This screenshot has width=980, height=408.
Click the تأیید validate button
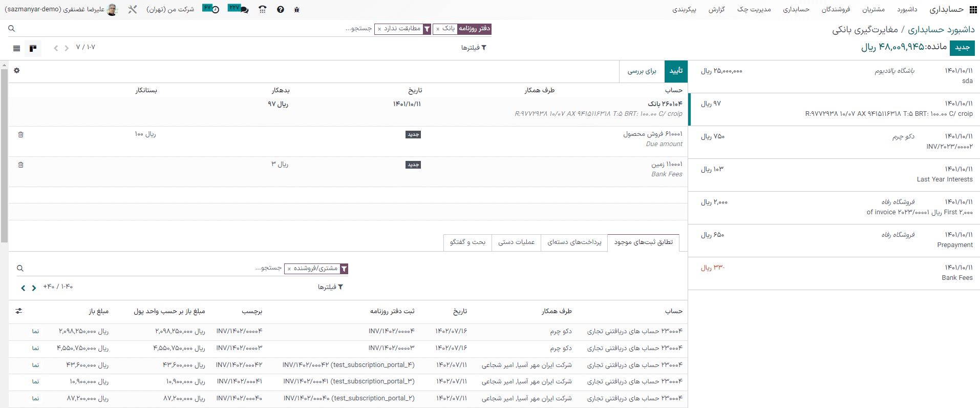pos(676,71)
